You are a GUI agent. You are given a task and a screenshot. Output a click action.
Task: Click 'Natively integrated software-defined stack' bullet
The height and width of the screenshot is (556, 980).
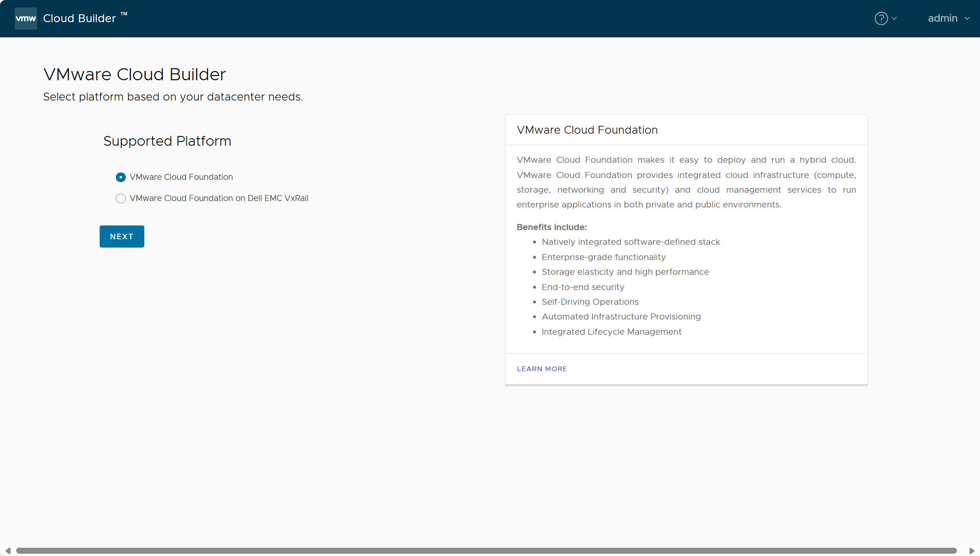631,242
